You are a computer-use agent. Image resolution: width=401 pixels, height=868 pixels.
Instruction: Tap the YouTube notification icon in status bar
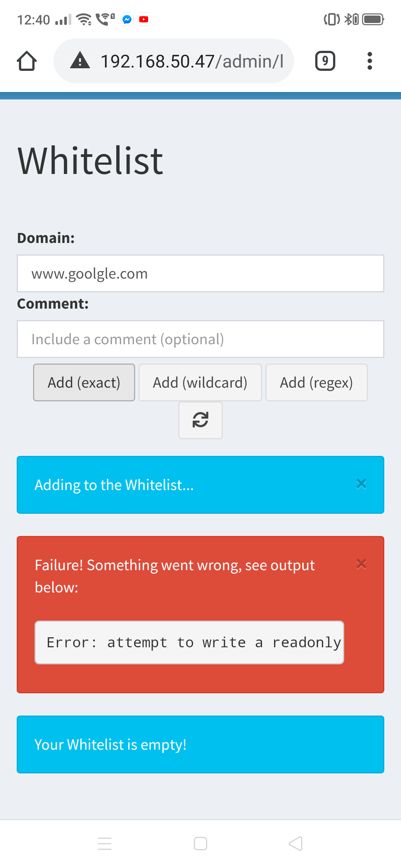click(144, 19)
